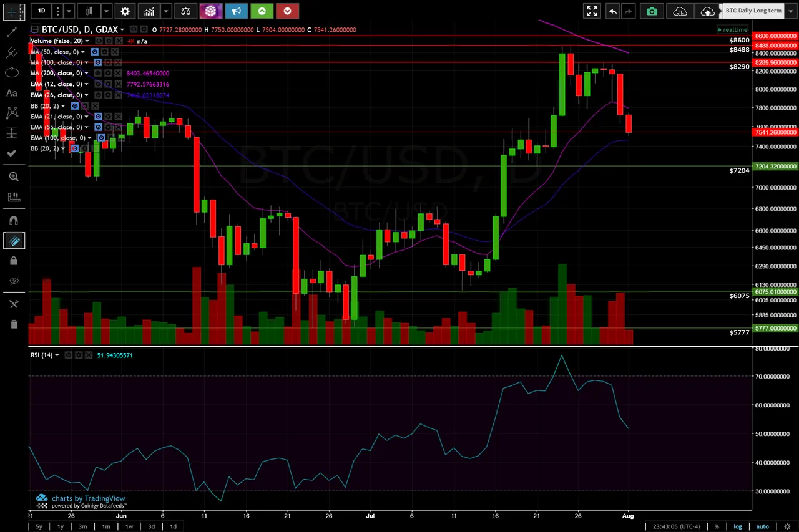Open the RSI (14) indicator dropdown

57,355
